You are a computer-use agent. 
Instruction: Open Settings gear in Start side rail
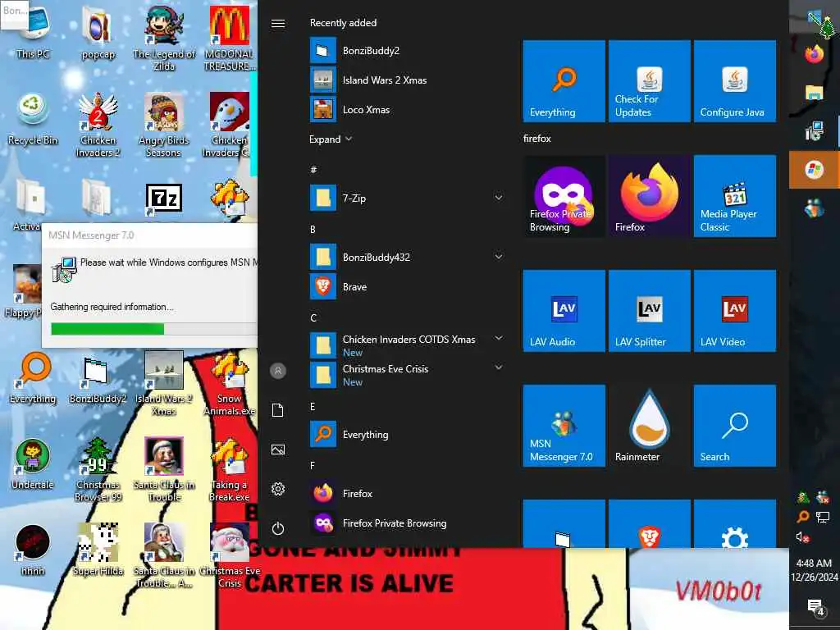(x=277, y=489)
